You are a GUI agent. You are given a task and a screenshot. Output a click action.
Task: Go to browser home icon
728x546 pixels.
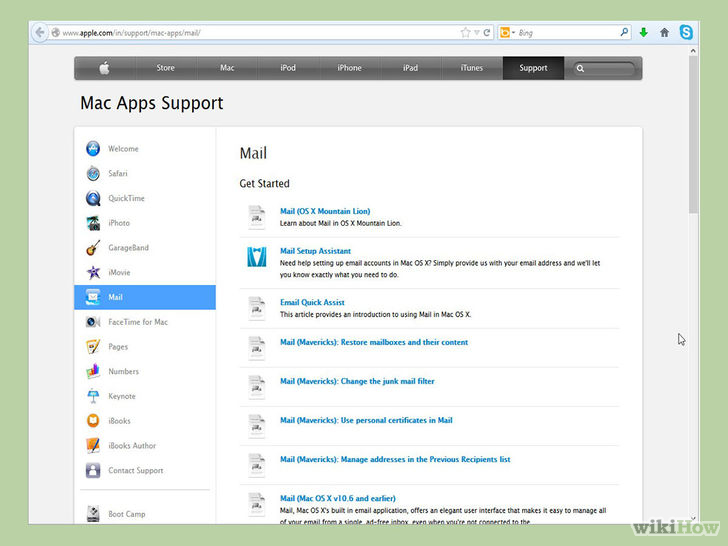(664, 32)
